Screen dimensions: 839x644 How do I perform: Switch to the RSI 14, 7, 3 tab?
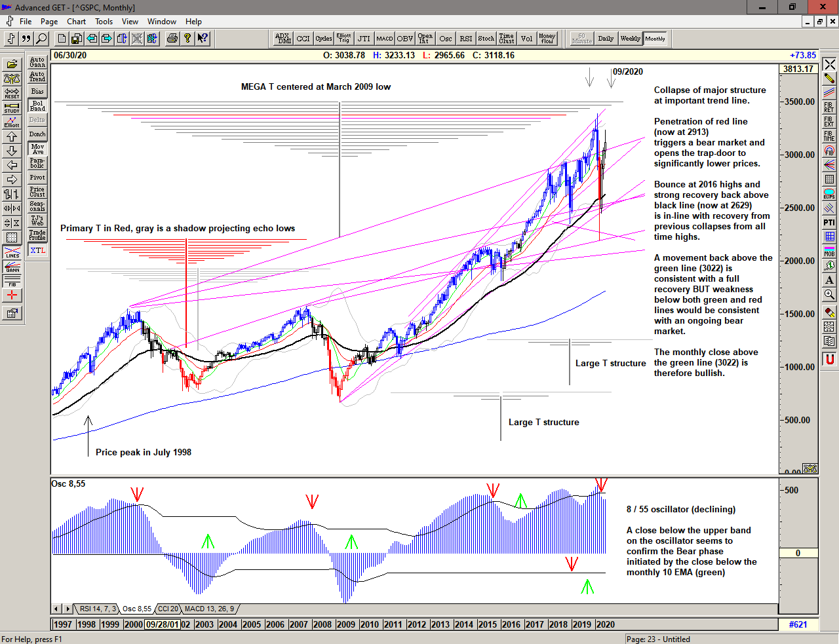click(x=98, y=609)
